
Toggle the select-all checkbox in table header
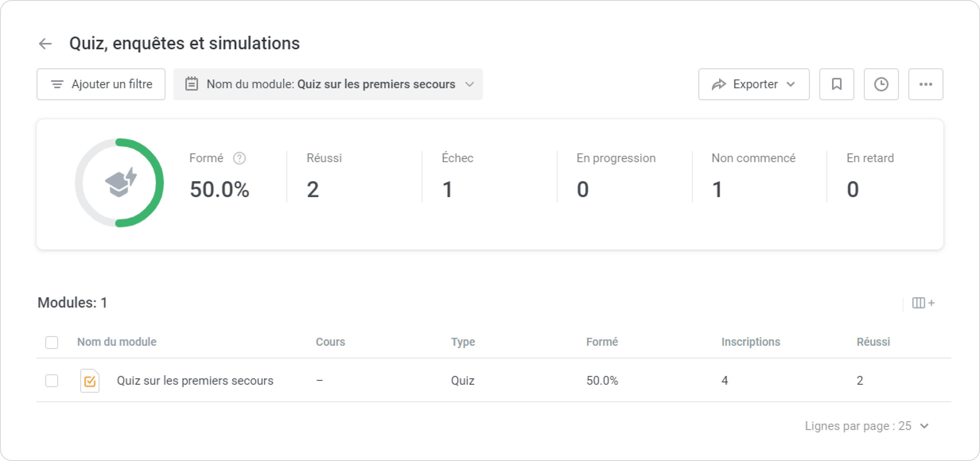(x=52, y=342)
